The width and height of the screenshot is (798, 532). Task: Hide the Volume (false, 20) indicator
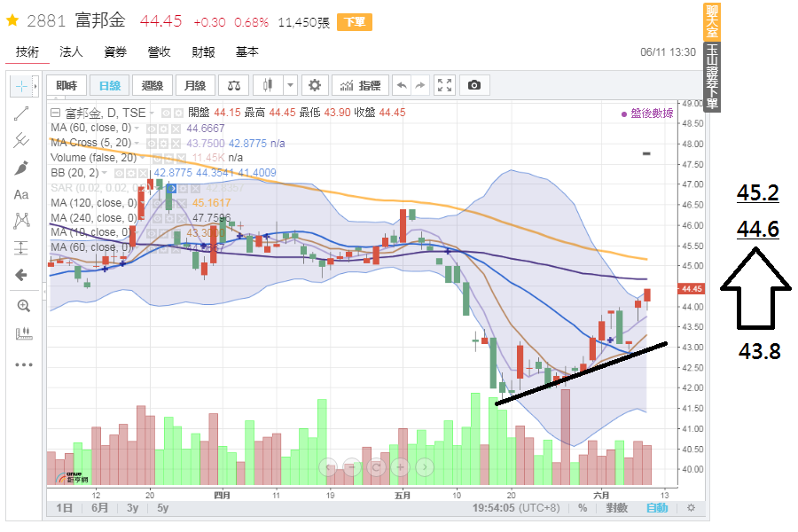(158, 158)
